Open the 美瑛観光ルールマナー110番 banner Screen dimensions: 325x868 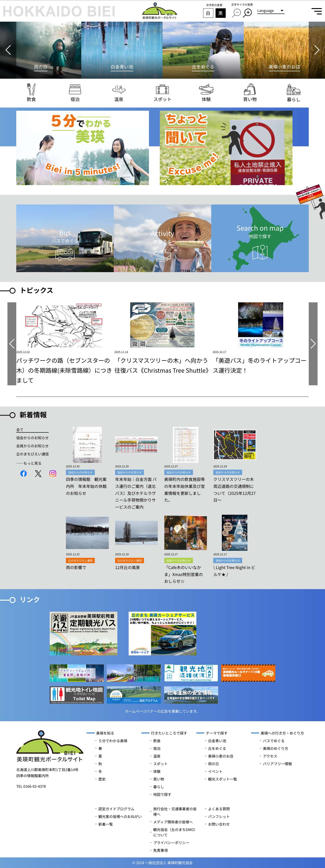click(x=248, y=673)
